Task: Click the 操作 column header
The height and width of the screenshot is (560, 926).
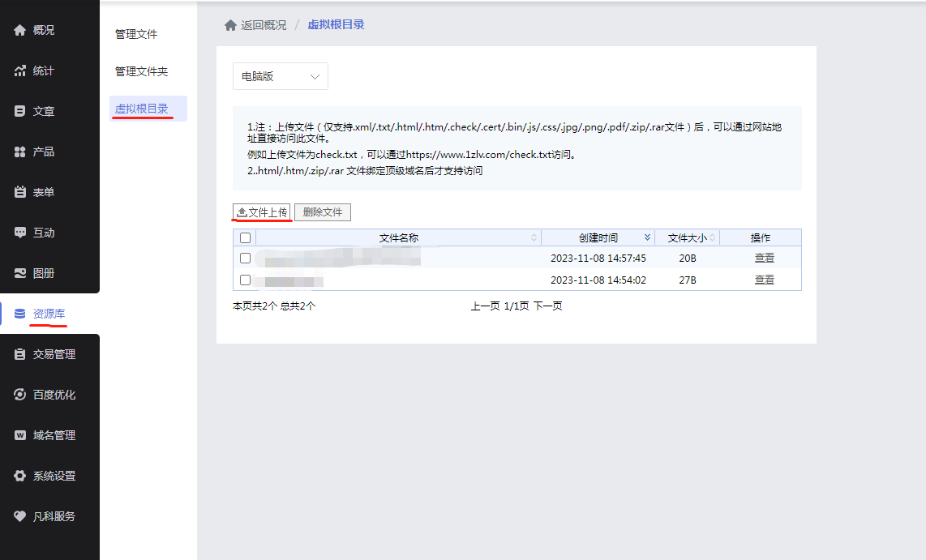Action: [x=761, y=237]
